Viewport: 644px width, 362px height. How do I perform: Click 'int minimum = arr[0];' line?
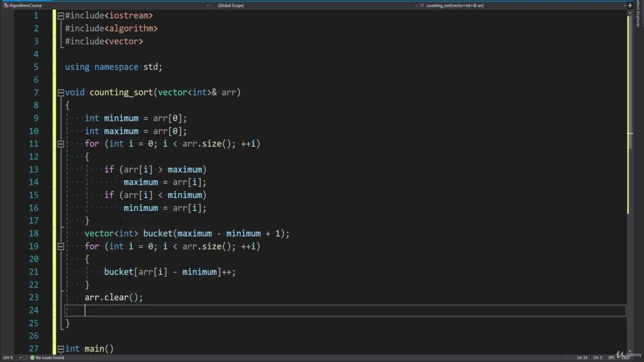tap(136, 118)
